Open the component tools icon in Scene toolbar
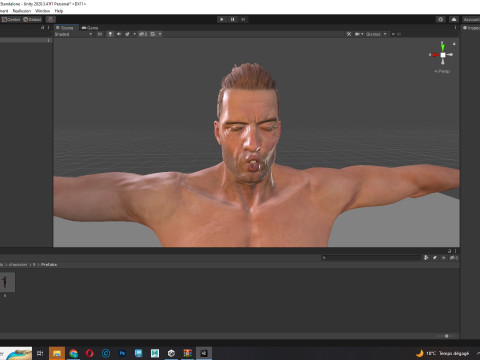The height and width of the screenshot is (360, 480). coord(349,34)
